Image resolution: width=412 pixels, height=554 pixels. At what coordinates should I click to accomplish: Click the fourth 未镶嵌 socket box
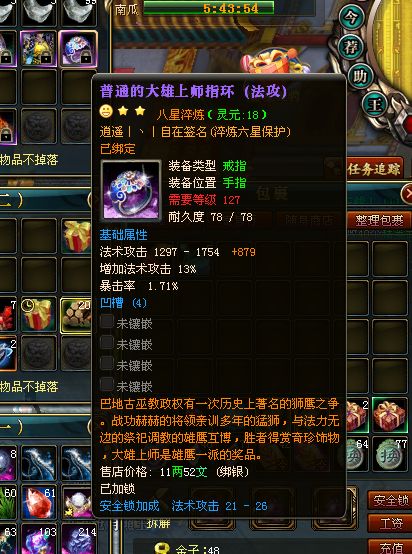coord(107,384)
